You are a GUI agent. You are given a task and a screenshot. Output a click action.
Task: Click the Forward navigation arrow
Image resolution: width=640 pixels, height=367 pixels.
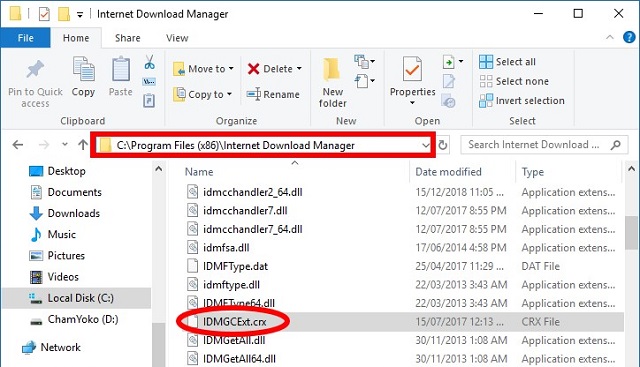click(44, 145)
